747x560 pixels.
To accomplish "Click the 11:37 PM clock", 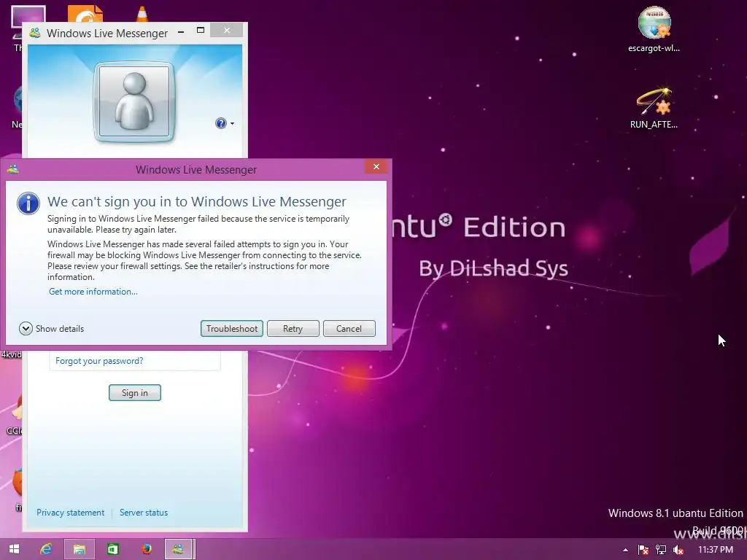I will 716,550.
